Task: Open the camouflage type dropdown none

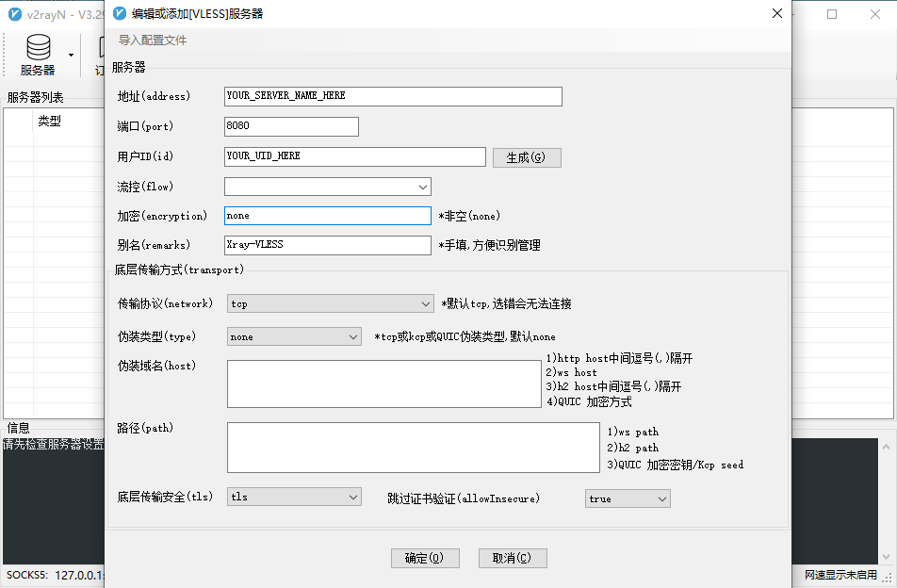Action: click(294, 336)
